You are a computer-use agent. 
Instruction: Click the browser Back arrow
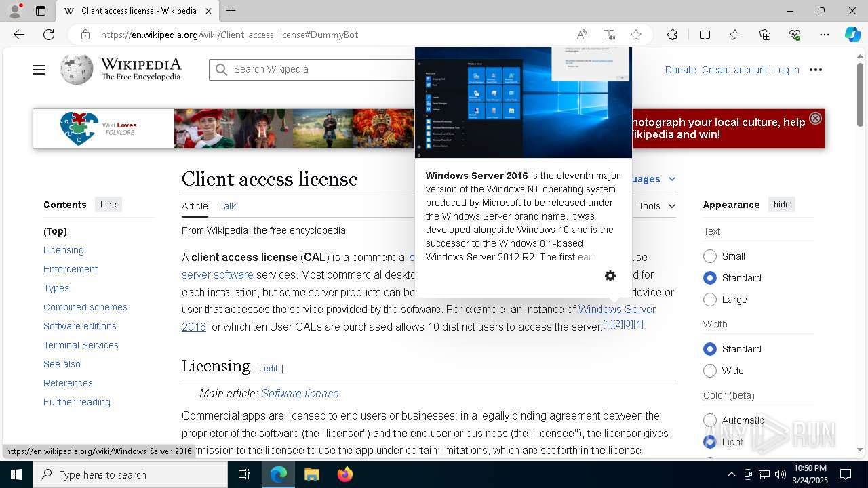click(19, 35)
